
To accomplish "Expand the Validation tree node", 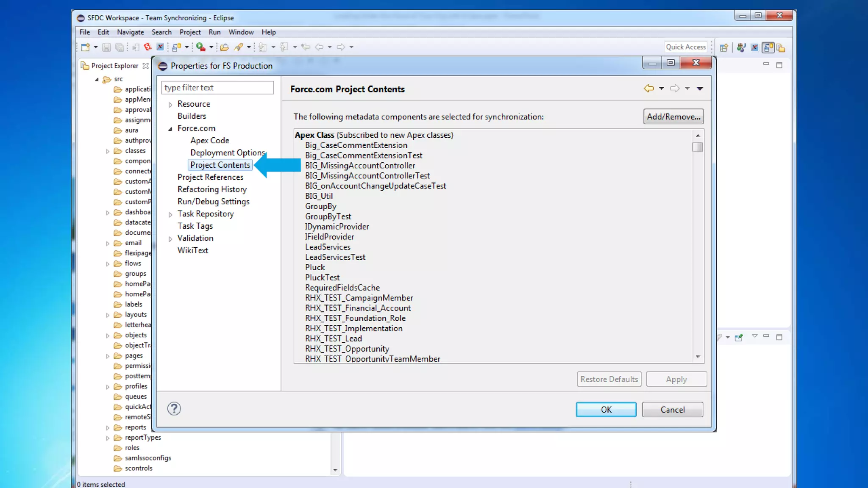I will [170, 239].
